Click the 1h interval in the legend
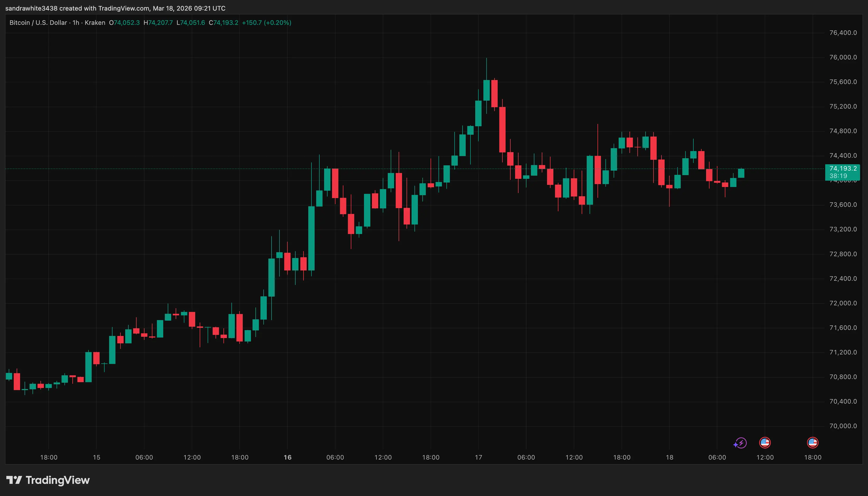The width and height of the screenshot is (868, 496). [76, 22]
